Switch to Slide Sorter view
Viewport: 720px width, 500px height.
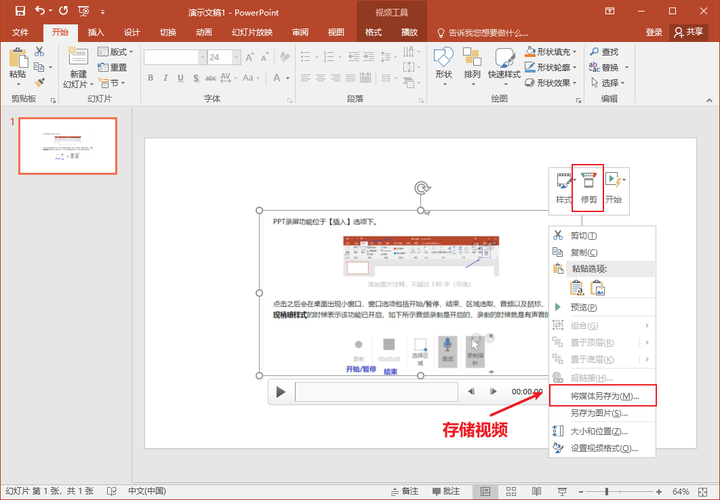(511, 491)
